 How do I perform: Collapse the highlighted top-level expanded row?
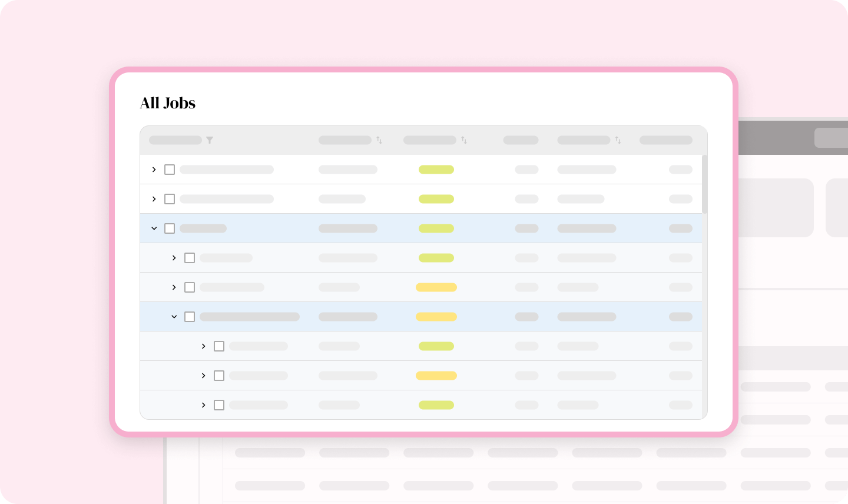tap(154, 228)
